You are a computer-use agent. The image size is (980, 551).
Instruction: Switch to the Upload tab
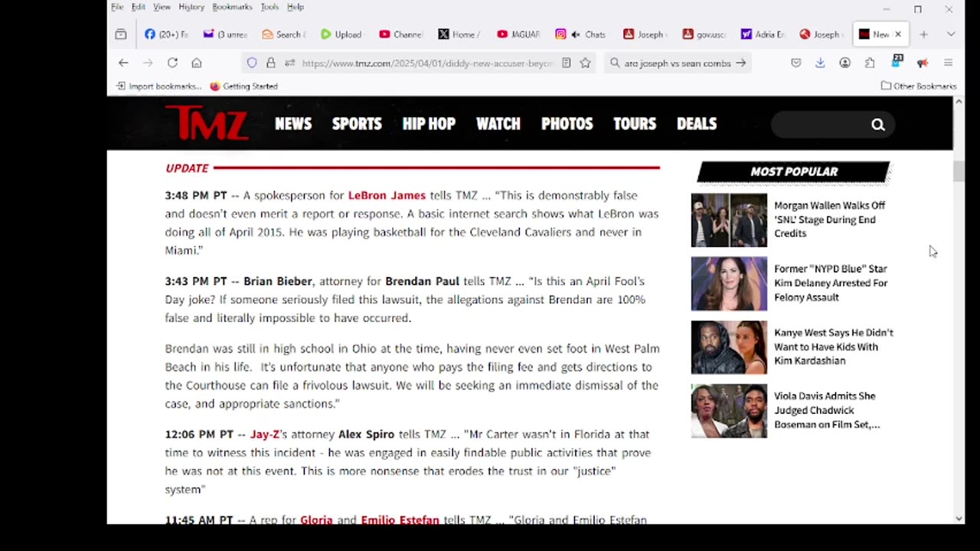(341, 34)
